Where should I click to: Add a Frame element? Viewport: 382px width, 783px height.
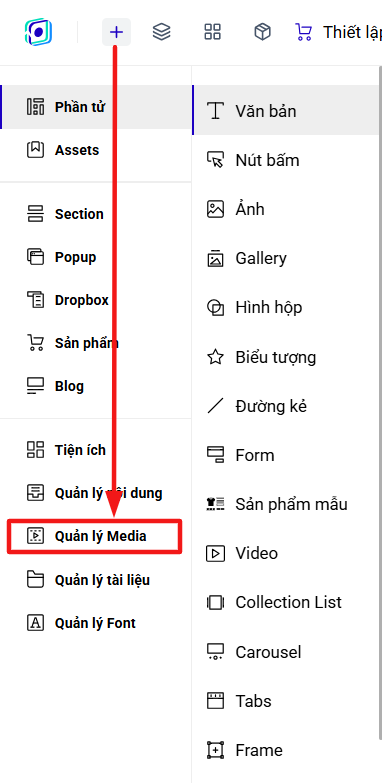(287, 750)
